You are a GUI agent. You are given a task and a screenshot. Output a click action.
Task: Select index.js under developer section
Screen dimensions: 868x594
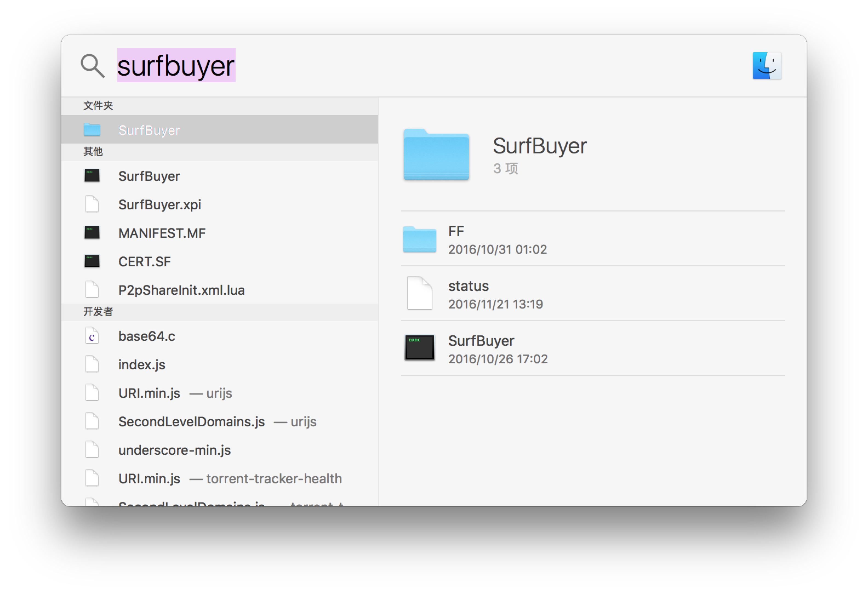[x=142, y=365]
